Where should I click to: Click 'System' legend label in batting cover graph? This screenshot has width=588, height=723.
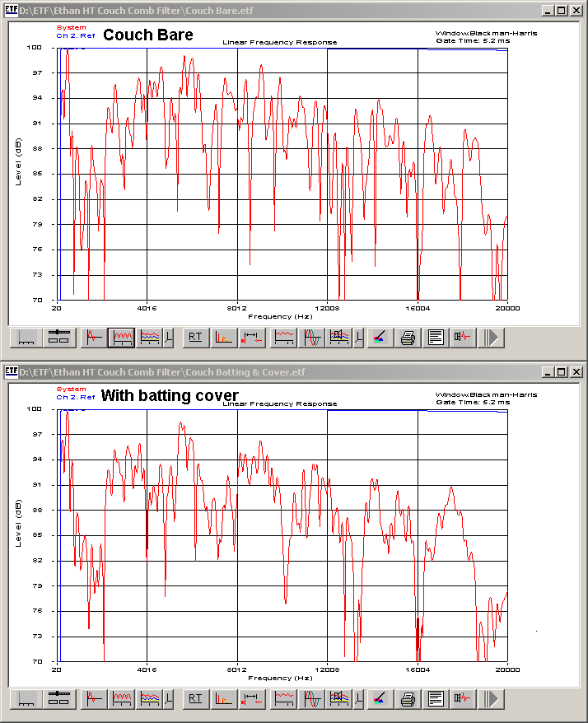tap(71, 389)
